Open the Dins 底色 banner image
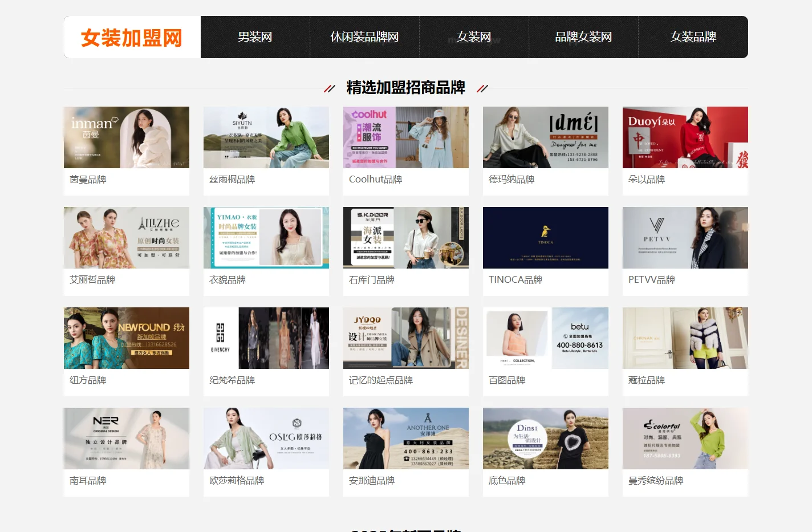 (x=546, y=438)
